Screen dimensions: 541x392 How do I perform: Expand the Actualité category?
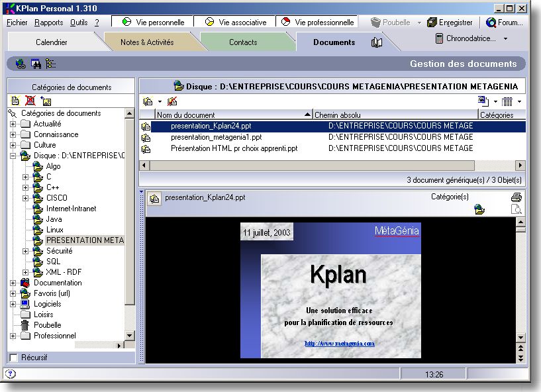(x=13, y=124)
